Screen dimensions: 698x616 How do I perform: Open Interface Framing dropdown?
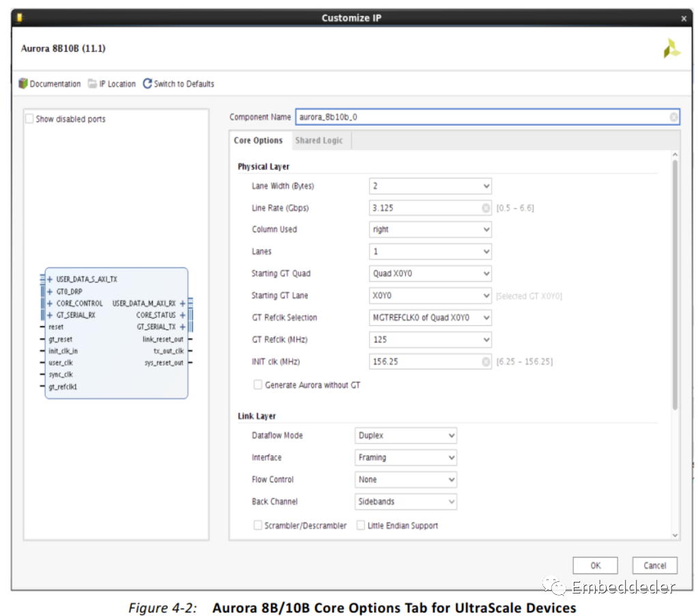[405, 458]
